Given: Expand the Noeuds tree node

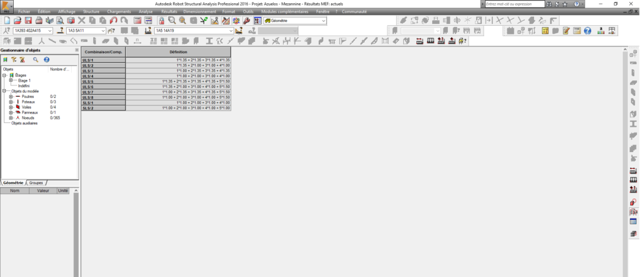Looking at the screenshot, I should pos(11,118).
